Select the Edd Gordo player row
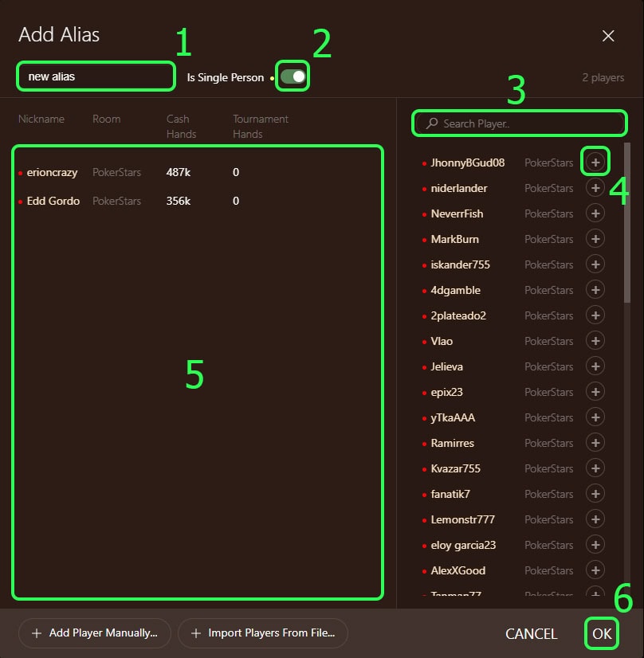This screenshot has width=644, height=658. (128, 201)
